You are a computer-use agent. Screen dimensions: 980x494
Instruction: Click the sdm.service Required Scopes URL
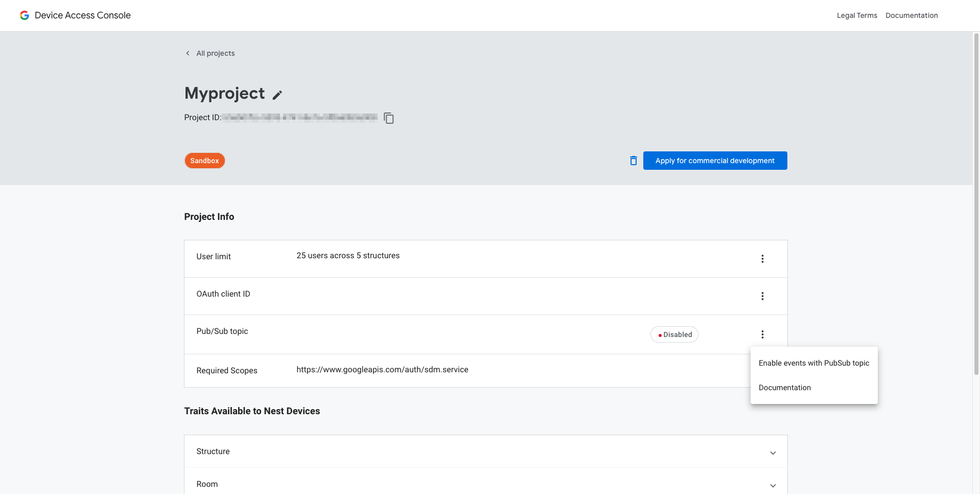[x=382, y=369]
